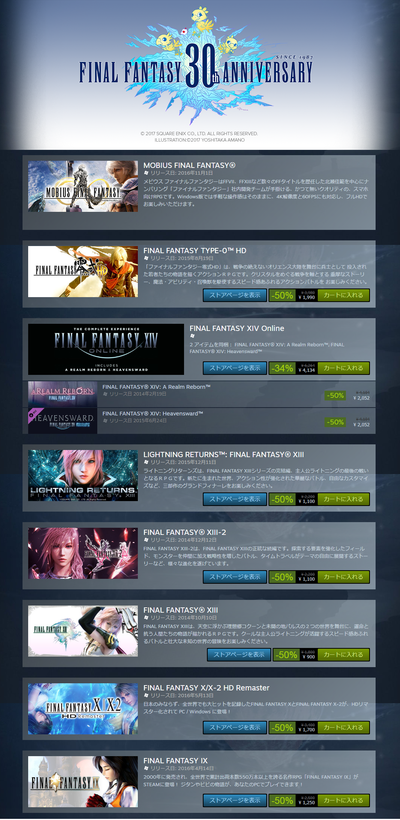Viewport: 400px width, 820px height.
Task: Add FINAL FANTASY IX to cart
Action: coord(344,800)
